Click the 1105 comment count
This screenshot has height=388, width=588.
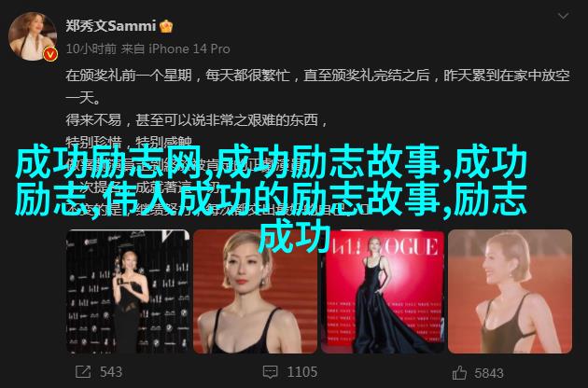coord(302,372)
